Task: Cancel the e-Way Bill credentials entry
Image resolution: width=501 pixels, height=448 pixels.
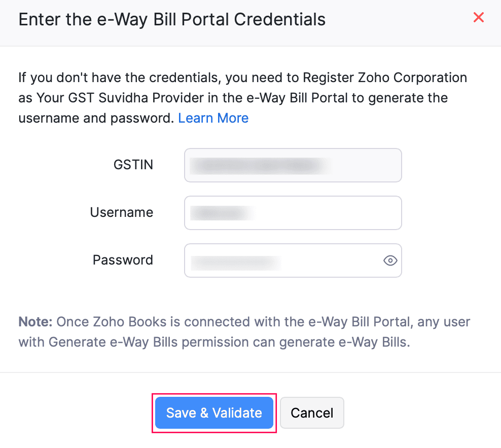Action: pyautogui.click(x=312, y=413)
